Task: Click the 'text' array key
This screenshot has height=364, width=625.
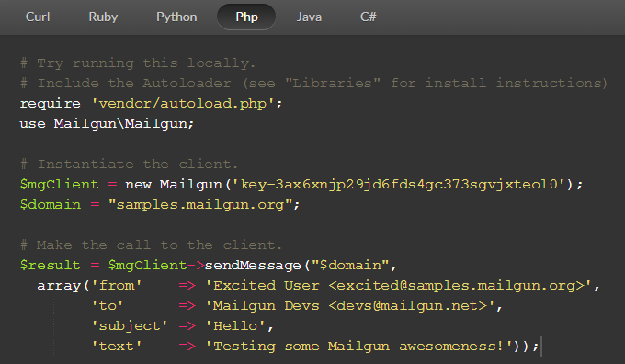Action: [x=117, y=346]
